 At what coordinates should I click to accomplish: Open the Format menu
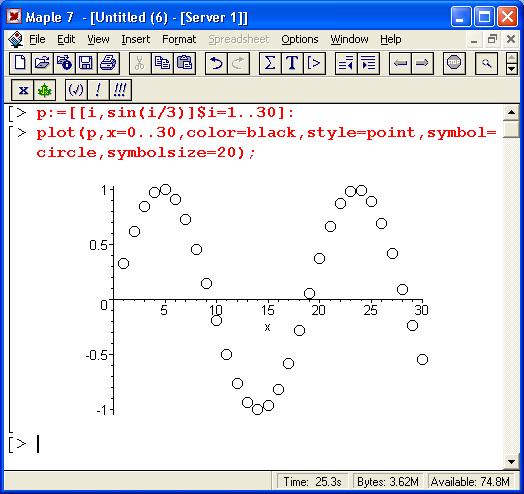pyautogui.click(x=179, y=39)
